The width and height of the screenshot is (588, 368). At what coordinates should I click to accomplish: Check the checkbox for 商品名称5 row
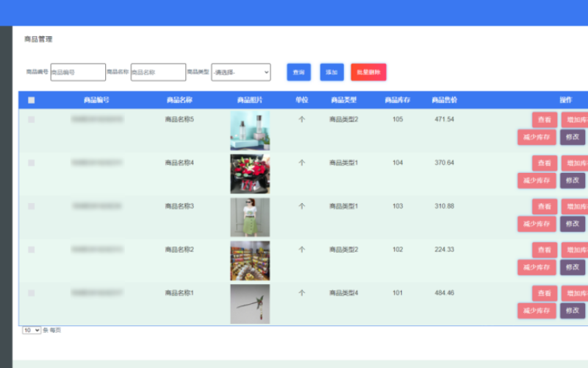pyautogui.click(x=32, y=119)
